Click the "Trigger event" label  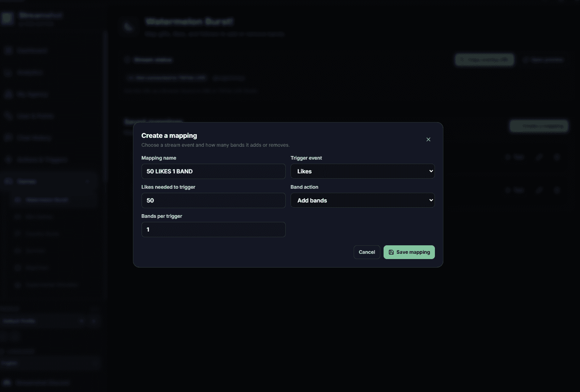pyautogui.click(x=306, y=158)
